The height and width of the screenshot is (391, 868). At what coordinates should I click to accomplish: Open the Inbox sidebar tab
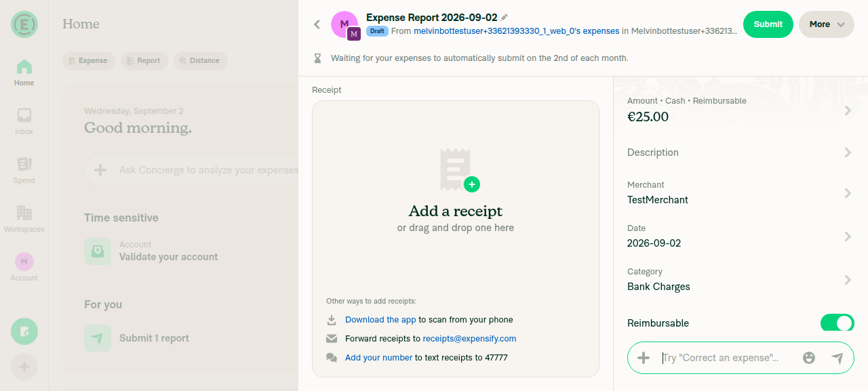[24, 121]
